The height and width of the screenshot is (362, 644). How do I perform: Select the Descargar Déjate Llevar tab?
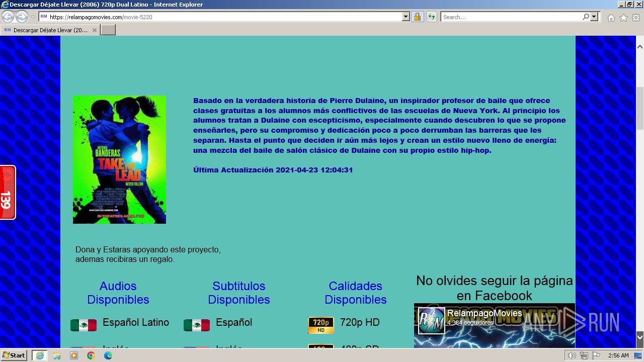[50, 30]
